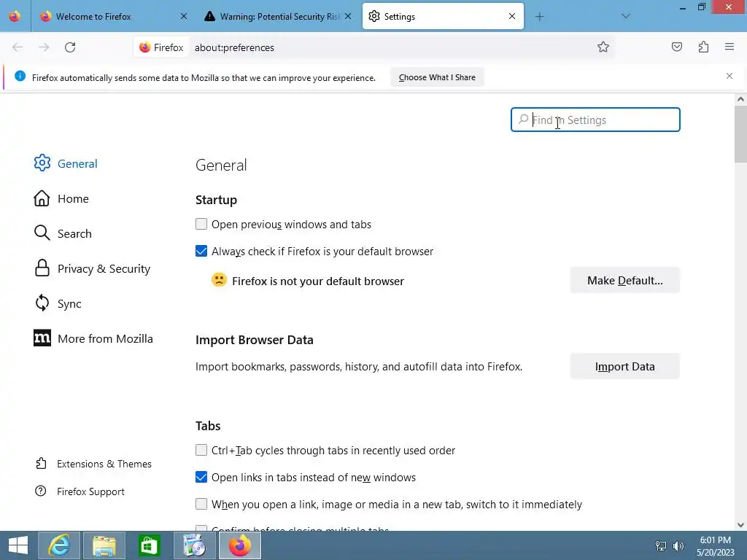This screenshot has height=560, width=747.
Task: Click the Make Default... button
Action: tap(624, 281)
